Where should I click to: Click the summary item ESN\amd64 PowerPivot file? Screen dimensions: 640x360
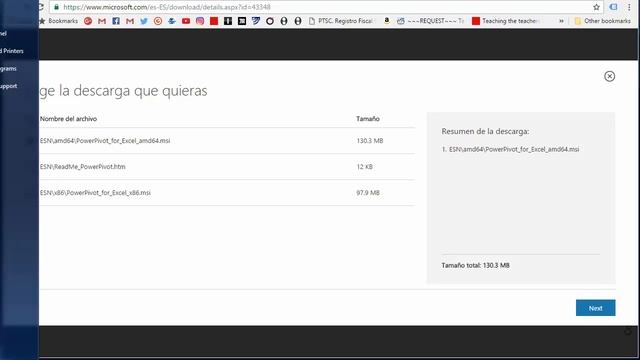510,149
